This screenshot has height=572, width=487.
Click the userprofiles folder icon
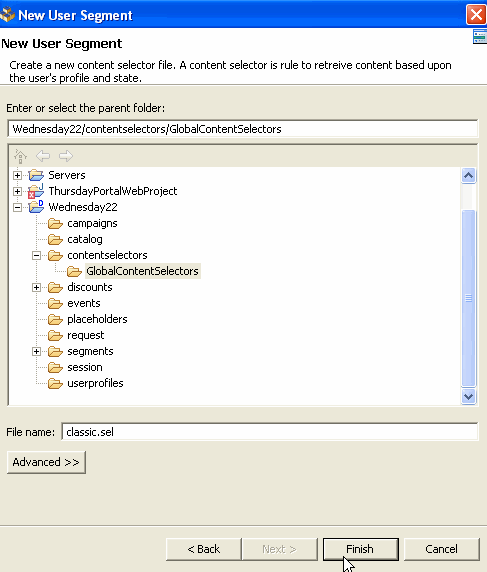[55, 383]
